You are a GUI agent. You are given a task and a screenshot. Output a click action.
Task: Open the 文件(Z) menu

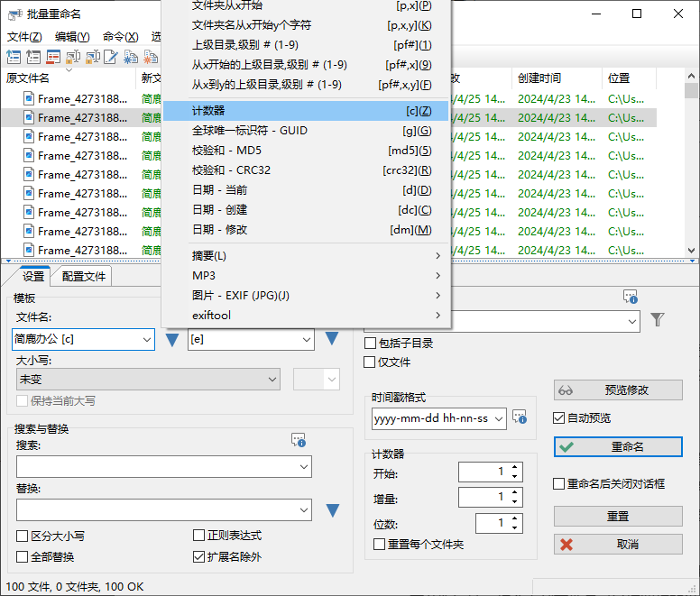(24, 37)
